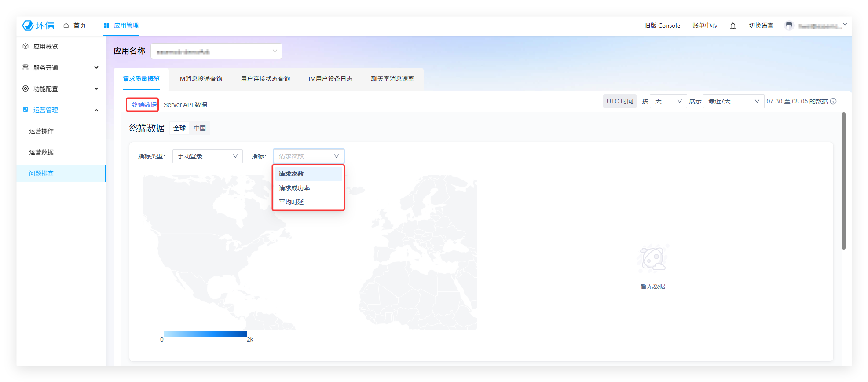Click the vertical scrollbar on the right
868x382 pixels.
843,180
